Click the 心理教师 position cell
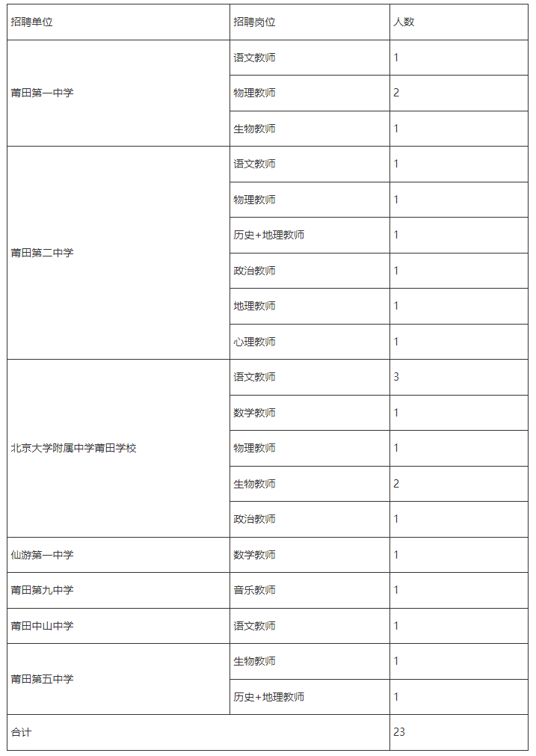Image resolution: width=536 pixels, height=756 pixels. pyautogui.click(x=254, y=342)
